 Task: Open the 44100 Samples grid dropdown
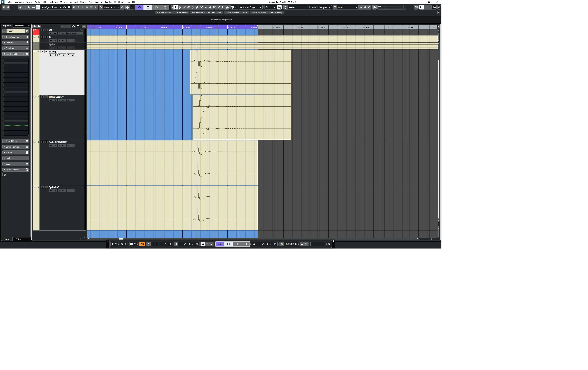[x=320, y=7]
